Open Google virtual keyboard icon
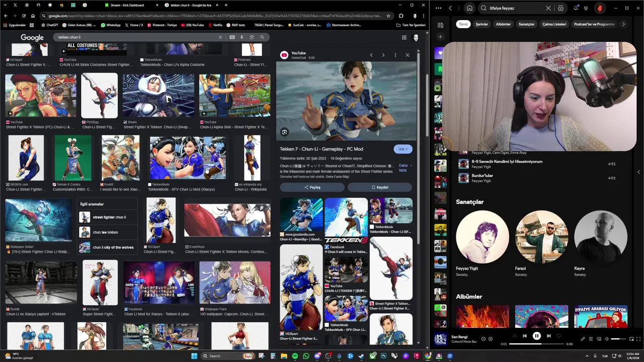Screen dimensions: 644x362 [x=232, y=37]
